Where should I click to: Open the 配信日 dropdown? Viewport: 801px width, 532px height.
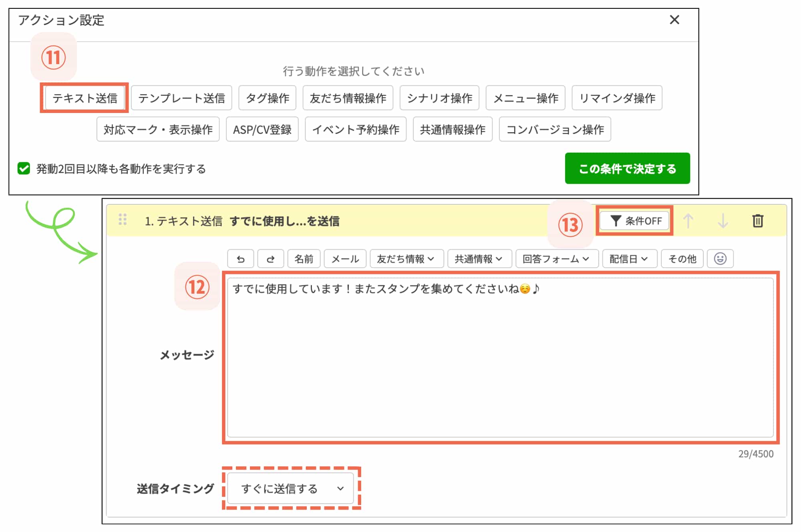(x=630, y=258)
